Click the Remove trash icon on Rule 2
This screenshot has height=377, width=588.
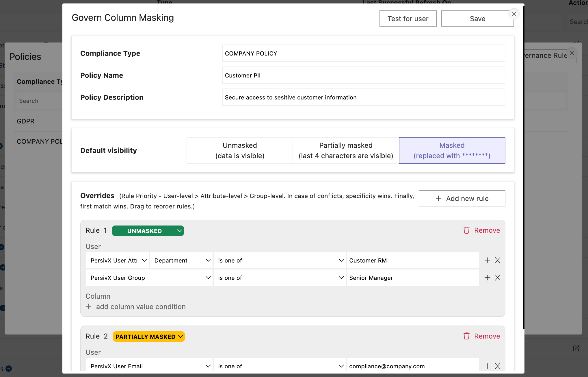pos(467,336)
